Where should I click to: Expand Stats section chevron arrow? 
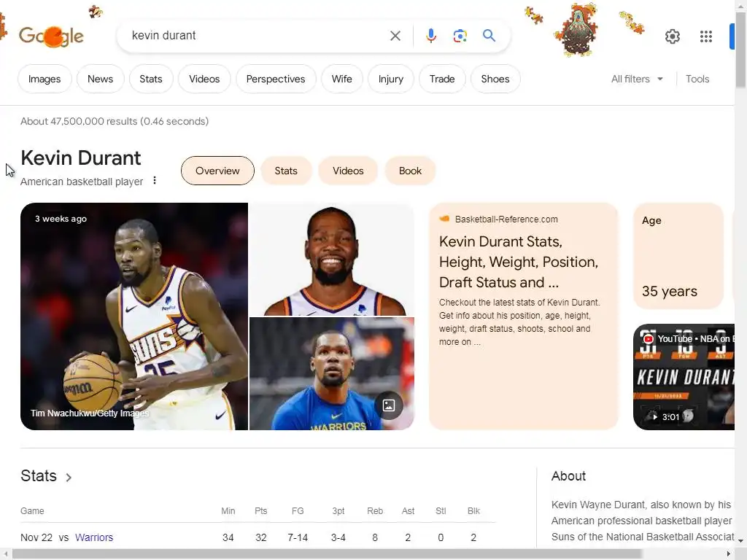click(x=69, y=477)
